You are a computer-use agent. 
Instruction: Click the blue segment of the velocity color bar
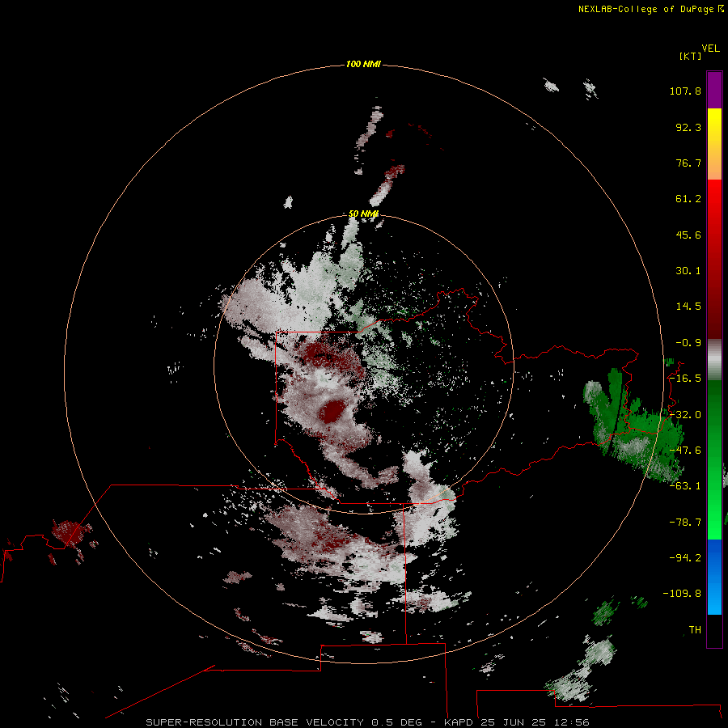click(714, 577)
